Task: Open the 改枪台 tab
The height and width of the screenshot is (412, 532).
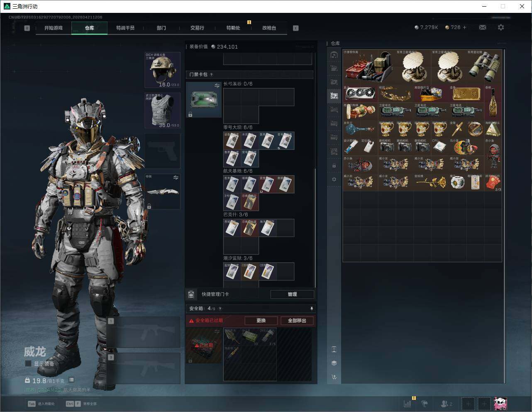Action: click(x=269, y=28)
